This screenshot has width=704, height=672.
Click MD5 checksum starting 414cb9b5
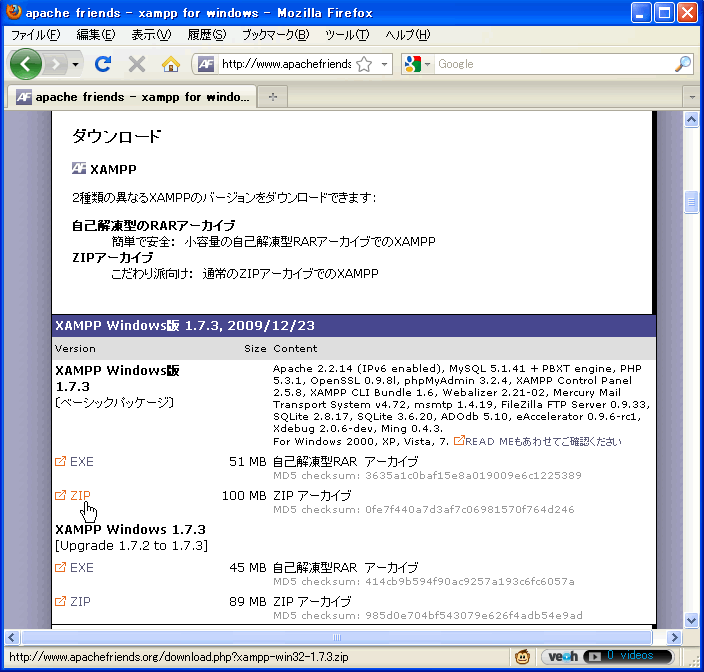(x=424, y=582)
